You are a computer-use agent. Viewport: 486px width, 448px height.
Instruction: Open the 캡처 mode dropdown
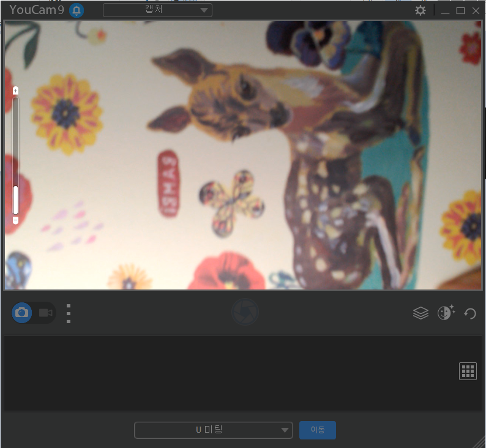(157, 10)
